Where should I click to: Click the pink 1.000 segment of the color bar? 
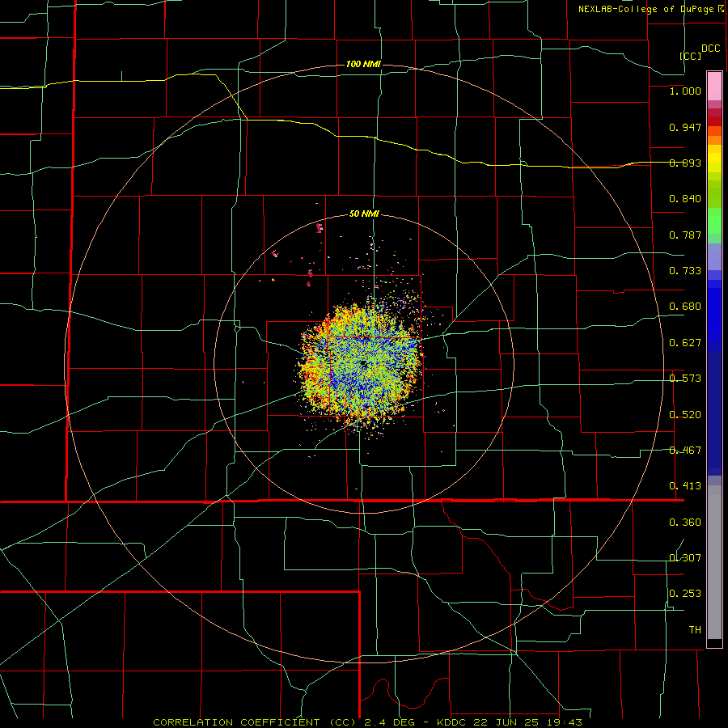[714, 87]
